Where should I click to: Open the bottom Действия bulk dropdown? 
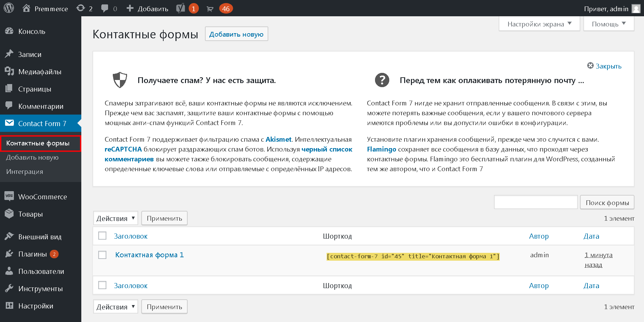pyautogui.click(x=116, y=307)
